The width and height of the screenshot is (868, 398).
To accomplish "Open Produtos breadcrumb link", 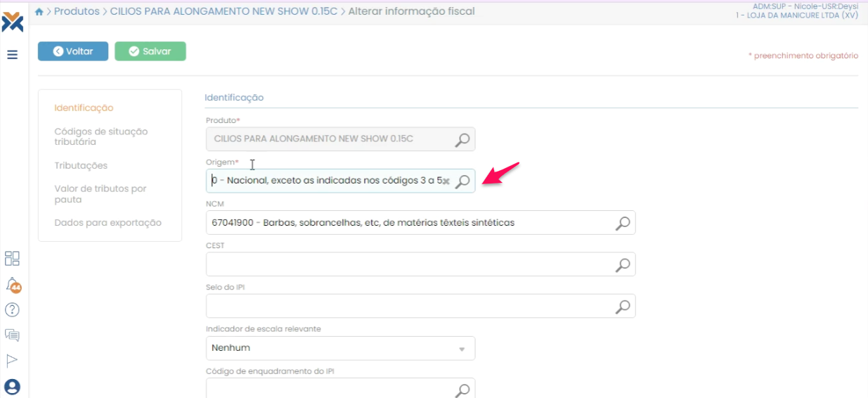I will (x=77, y=11).
